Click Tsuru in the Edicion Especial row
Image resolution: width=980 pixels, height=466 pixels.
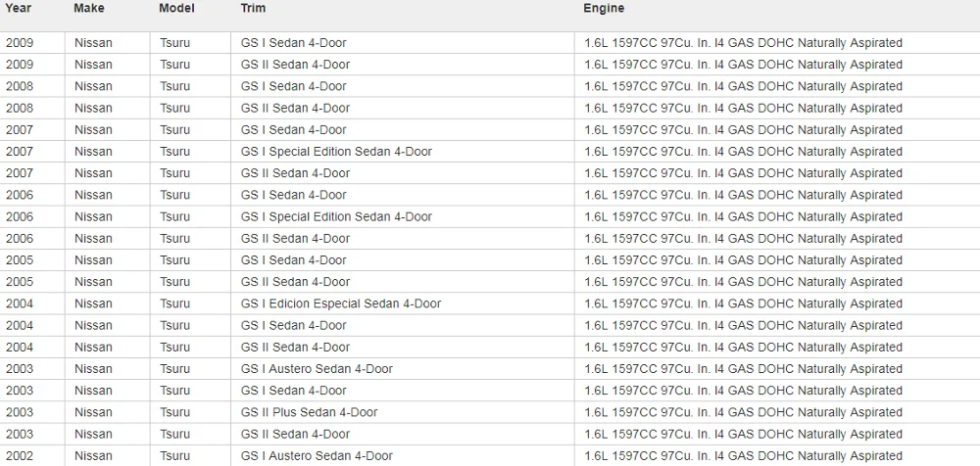coord(175,303)
